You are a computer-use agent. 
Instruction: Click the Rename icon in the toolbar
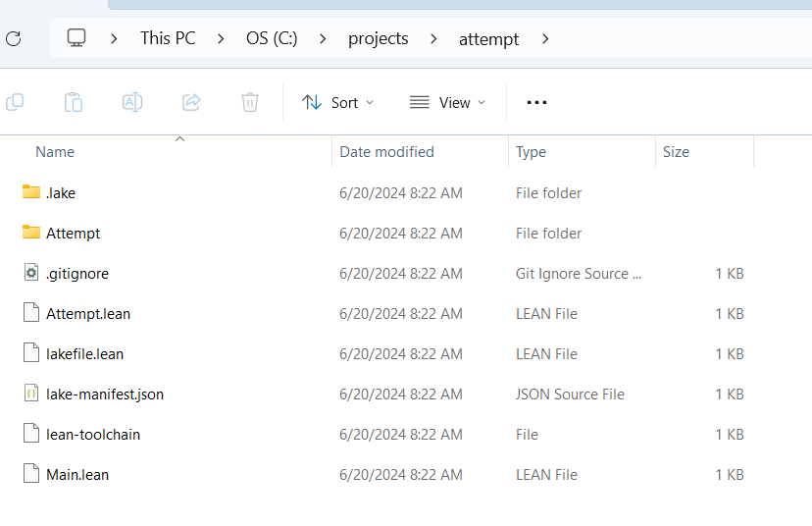pos(132,102)
